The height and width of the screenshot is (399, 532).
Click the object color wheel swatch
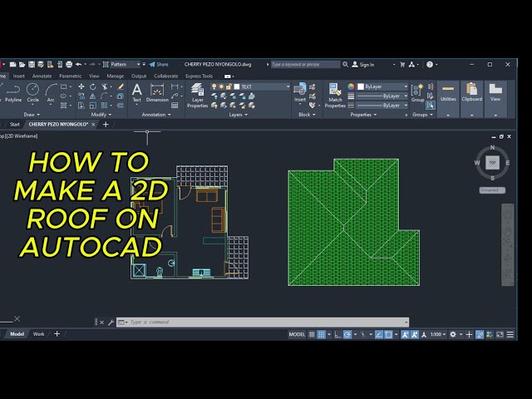coord(351,86)
